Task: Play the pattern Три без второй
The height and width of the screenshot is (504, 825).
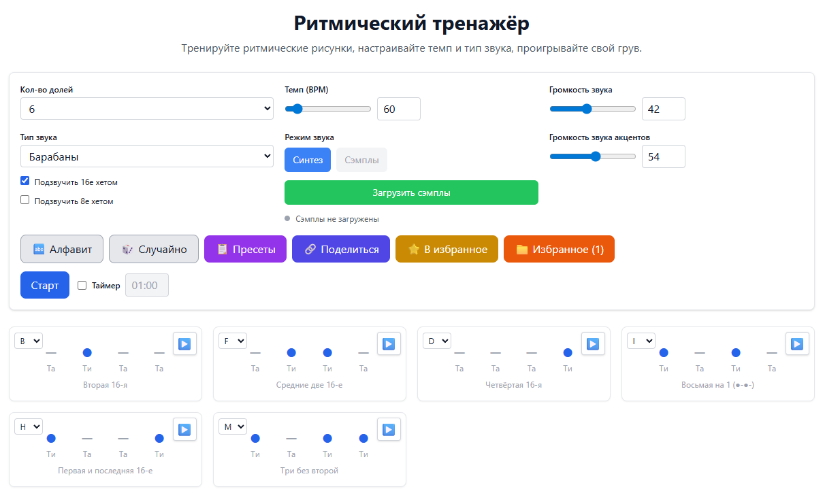Action: coord(389,429)
